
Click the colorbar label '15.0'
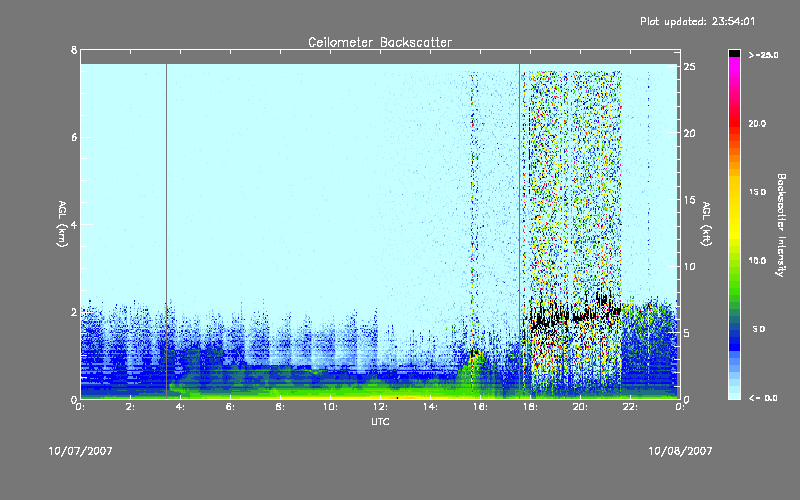[x=757, y=192]
